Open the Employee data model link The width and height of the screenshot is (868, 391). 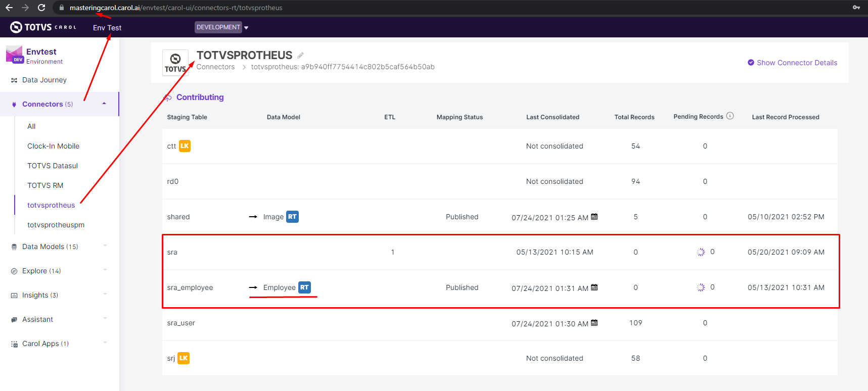279,287
